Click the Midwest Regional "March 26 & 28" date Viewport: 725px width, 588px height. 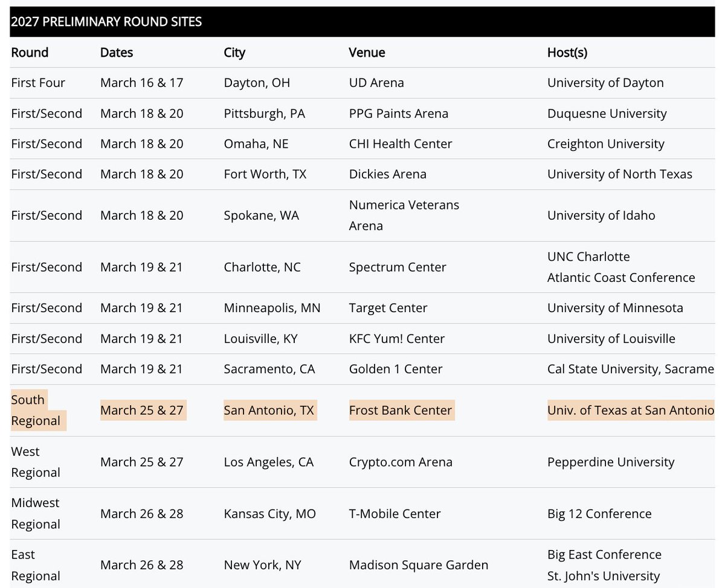[141, 514]
